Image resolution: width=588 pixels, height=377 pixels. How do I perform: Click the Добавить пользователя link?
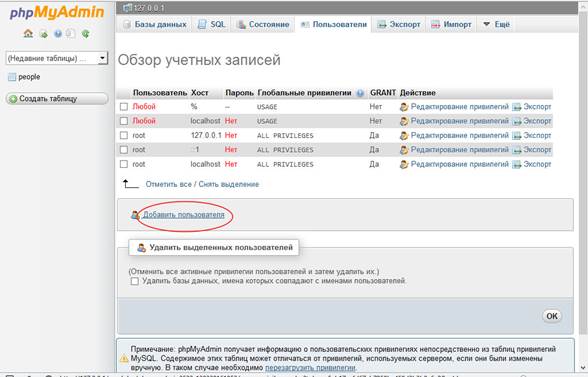[183, 215]
